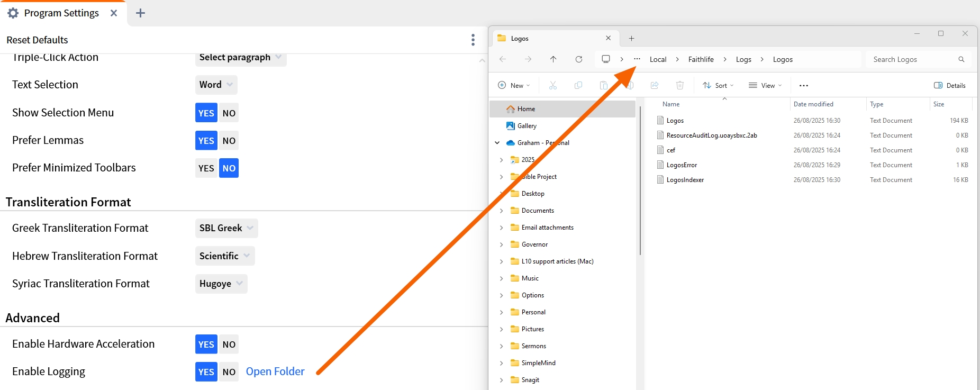Go up one folder level
The height and width of the screenshot is (390, 980).
(553, 59)
